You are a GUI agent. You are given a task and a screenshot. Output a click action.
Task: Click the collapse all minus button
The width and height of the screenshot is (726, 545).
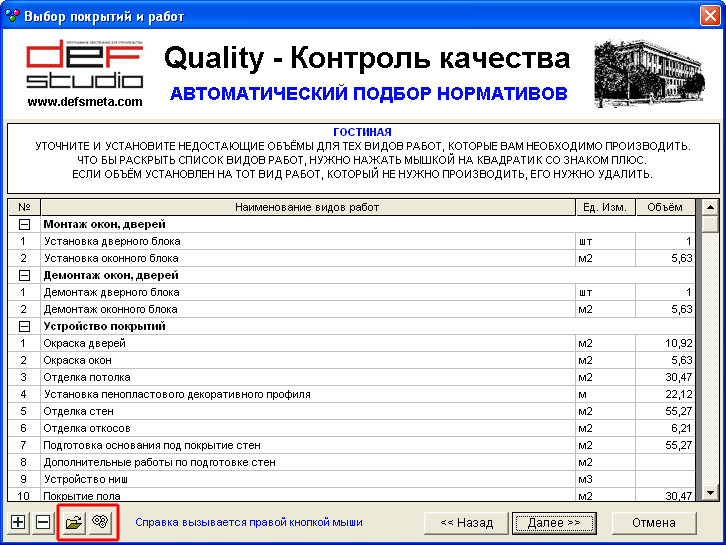coord(42,522)
